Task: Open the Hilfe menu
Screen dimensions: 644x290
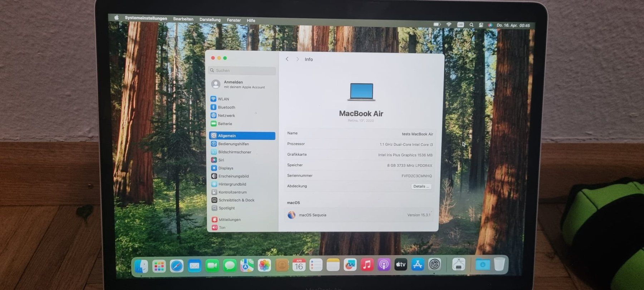Action: [x=251, y=20]
